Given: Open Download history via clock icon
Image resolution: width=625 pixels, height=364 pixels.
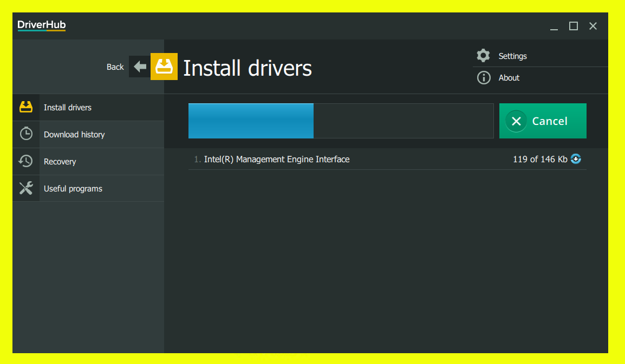Looking at the screenshot, I should pyautogui.click(x=26, y=134).
